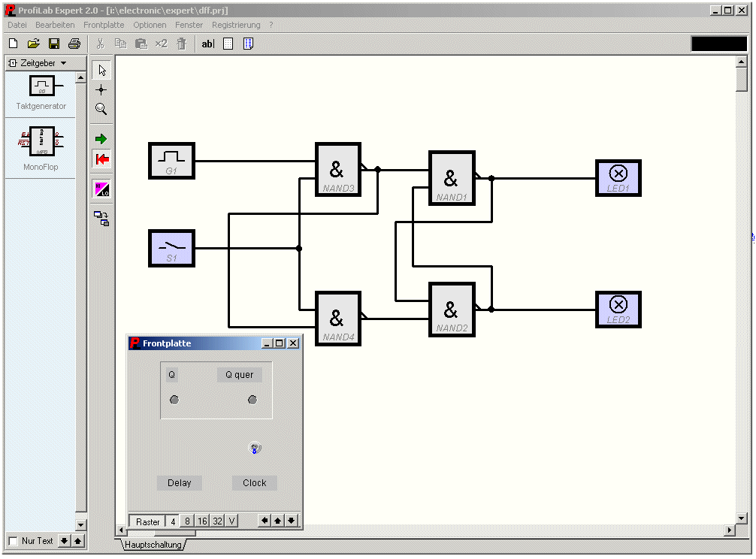Viewport: 756px width, 559px height.
Task: Cut selection with the scissors icon
Action: click(100, 44)
